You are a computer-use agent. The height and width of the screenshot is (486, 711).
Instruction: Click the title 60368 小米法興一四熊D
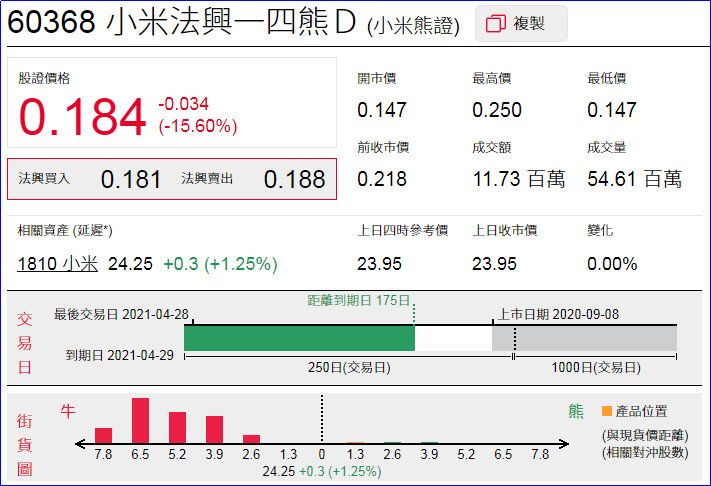[x=181, y=22]
